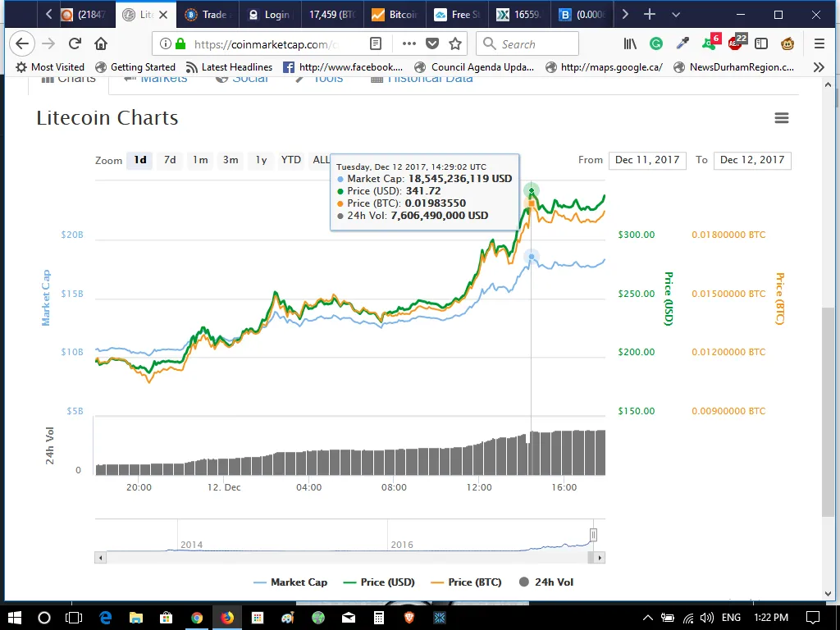840x630 pixels.
Task: Select the 3m zoom range
Action: [x=231, y=160]
